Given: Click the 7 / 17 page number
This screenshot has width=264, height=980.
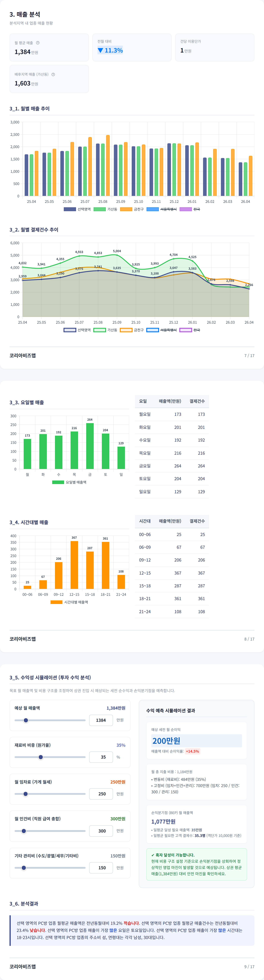Looking at the screenshot, I should tap(250, 356).
